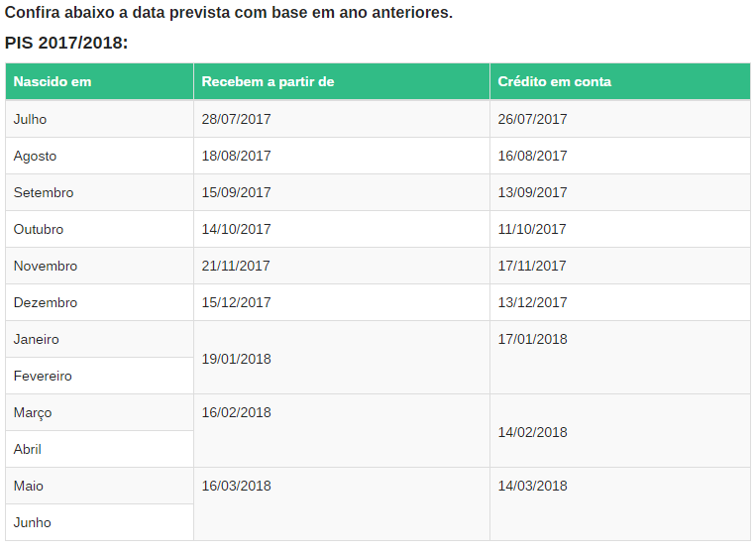Select the 'Novembro' row label
The width and height of the screenshot is (756, 550).
(46, 266)
